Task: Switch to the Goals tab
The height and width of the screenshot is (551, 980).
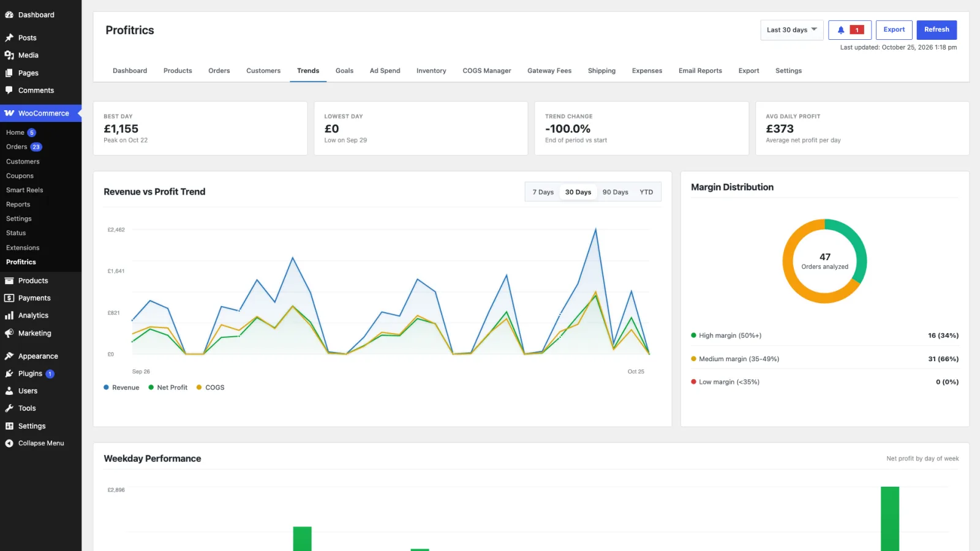Action: (344, 71)
